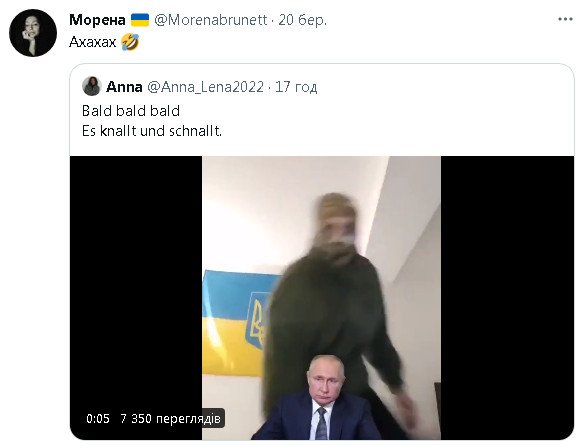Viewport: 578px width, 445px height.
Task: Play the embedded video
Action: click(321, 298)
